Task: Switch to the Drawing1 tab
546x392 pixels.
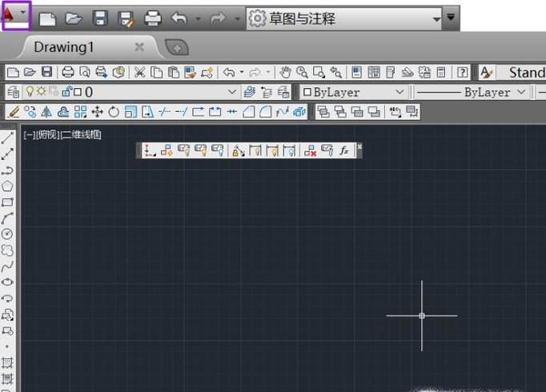Action: pyautogui.click(x=64, y=47)
